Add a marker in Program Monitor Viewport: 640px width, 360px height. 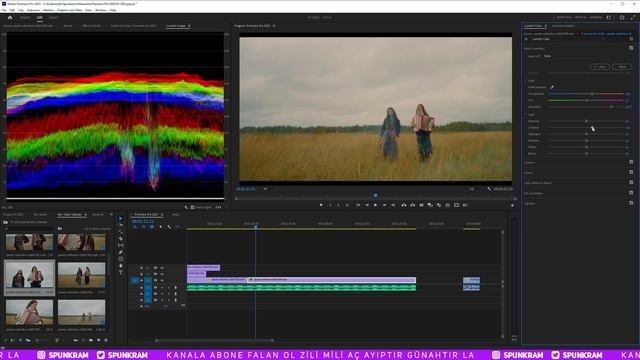[x=321, y=205]
